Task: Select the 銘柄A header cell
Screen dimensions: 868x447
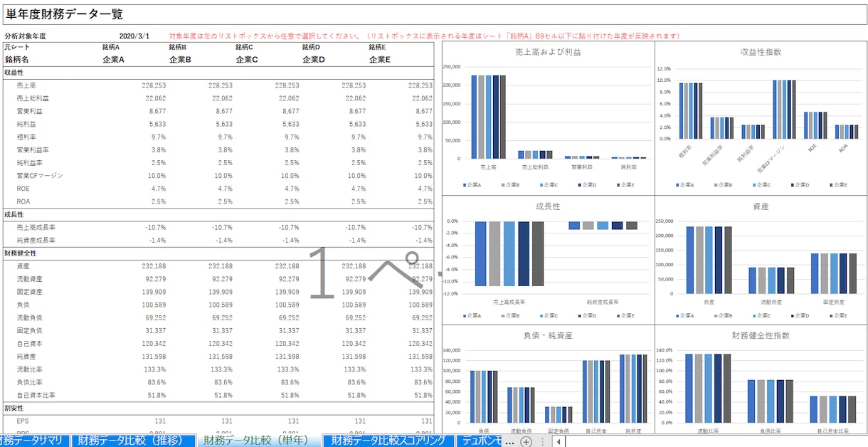Action: coord(112,47)
